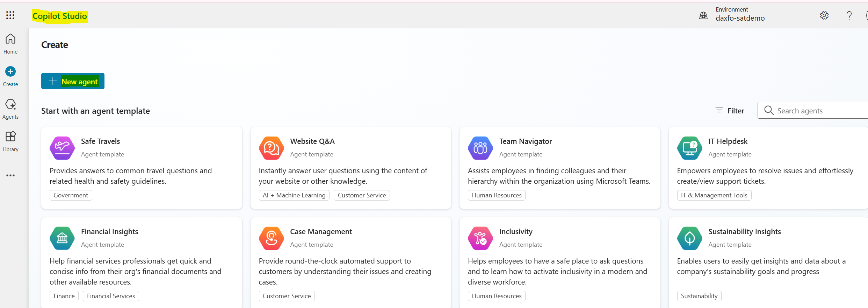Go to Home in the sidebar
The height and width of the screenshot is (308, 868).
10,44
